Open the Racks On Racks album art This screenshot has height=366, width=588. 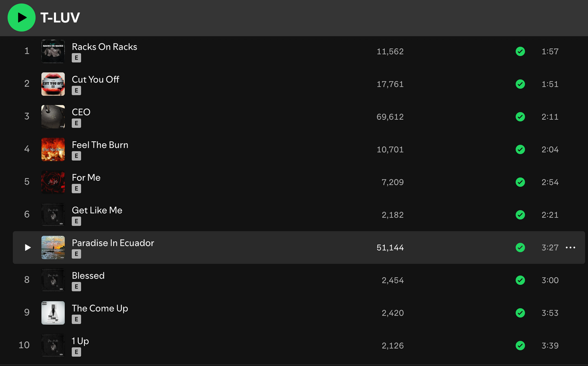pos(53,51)
